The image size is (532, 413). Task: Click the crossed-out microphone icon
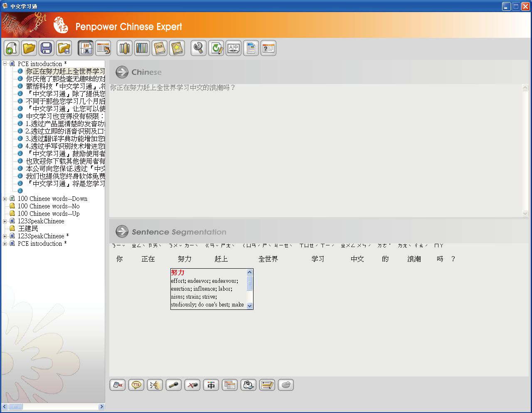tap(192, 385)
